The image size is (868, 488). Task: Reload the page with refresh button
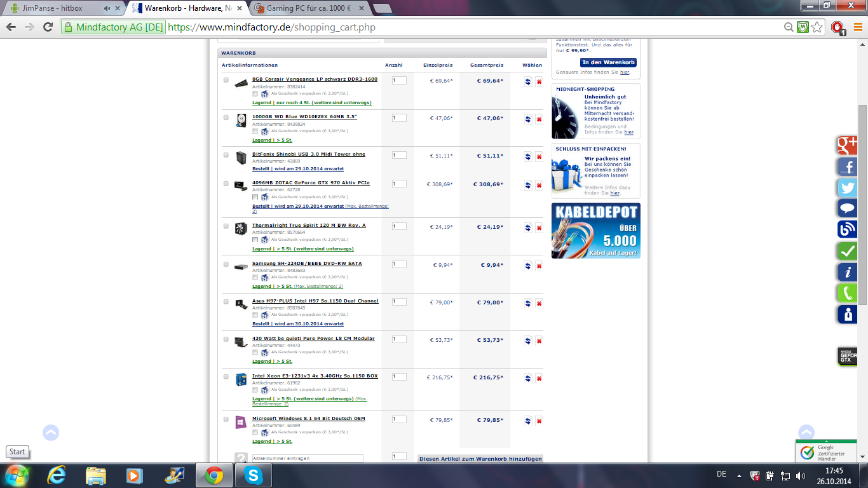[x=48, y=27]
